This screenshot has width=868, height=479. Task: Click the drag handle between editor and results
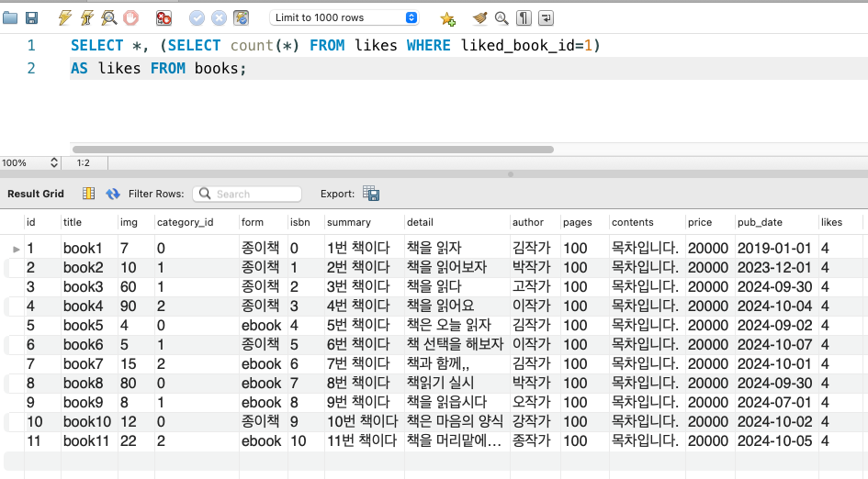[511, 174]
